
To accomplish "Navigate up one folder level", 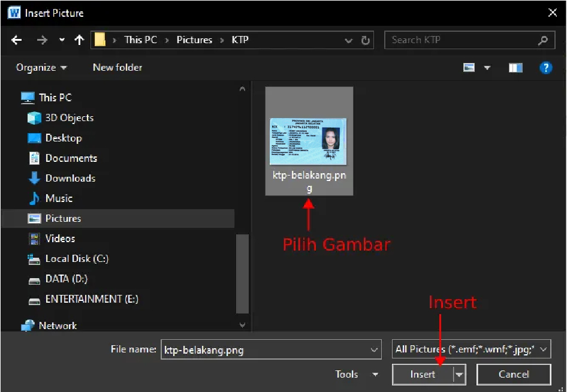I will pos(79,40).
